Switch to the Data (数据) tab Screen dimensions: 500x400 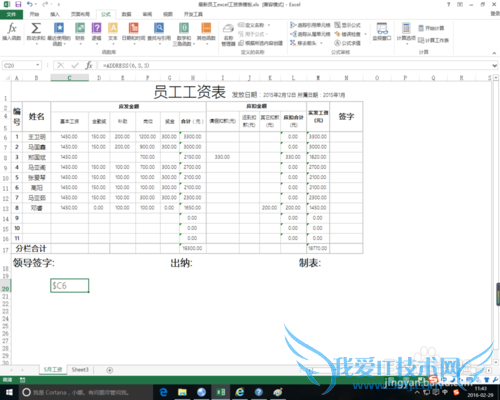[126, 14]
